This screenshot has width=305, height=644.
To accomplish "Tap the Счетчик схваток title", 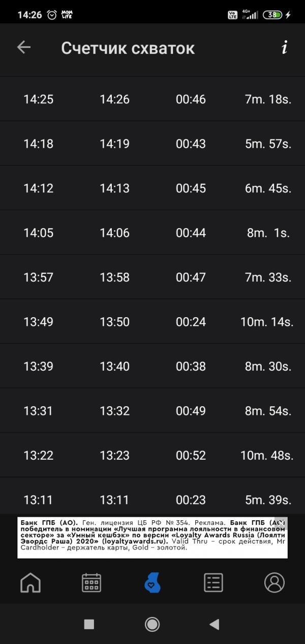I will 128,48.
